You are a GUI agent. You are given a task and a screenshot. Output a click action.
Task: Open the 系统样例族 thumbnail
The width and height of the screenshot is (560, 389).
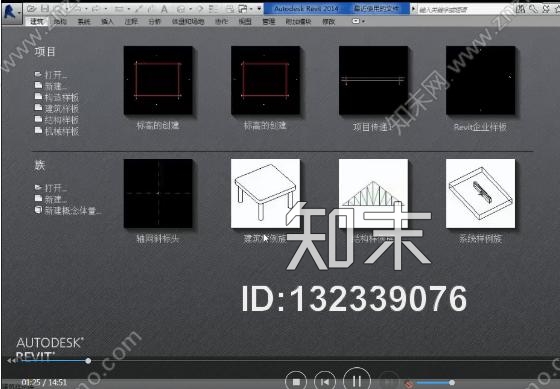coord(480,193)
